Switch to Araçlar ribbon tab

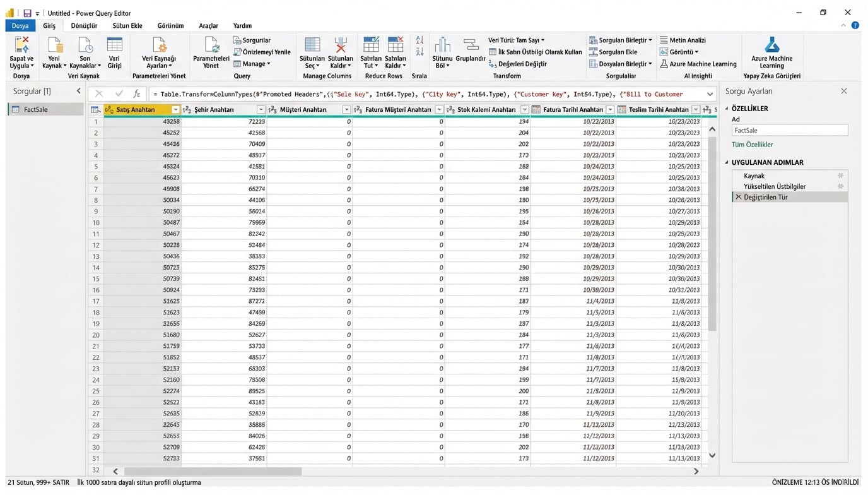pyautogui.click(x=208, y=25)
